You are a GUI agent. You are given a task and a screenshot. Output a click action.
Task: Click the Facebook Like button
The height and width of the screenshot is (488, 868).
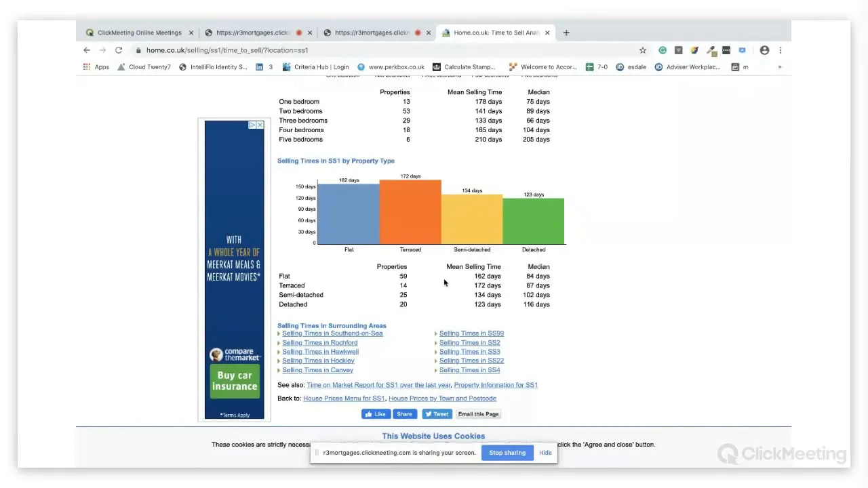(x=376, y=414)
